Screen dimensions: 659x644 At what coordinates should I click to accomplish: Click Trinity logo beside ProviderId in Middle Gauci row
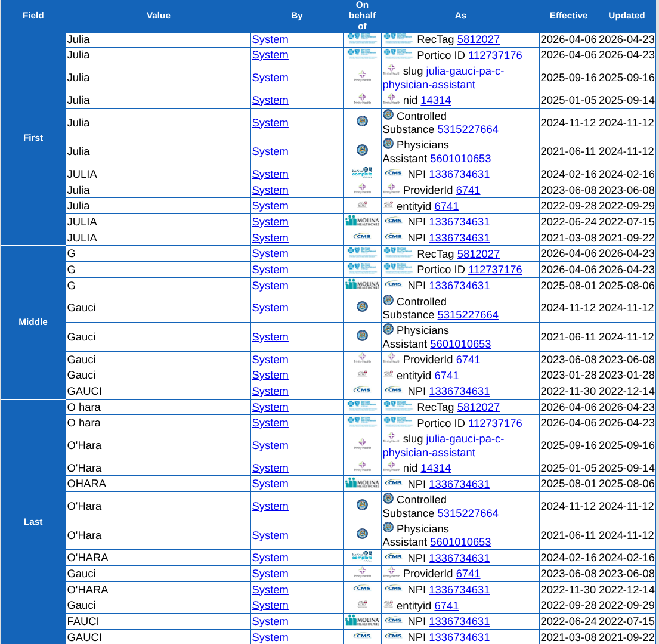pos(391,358)
